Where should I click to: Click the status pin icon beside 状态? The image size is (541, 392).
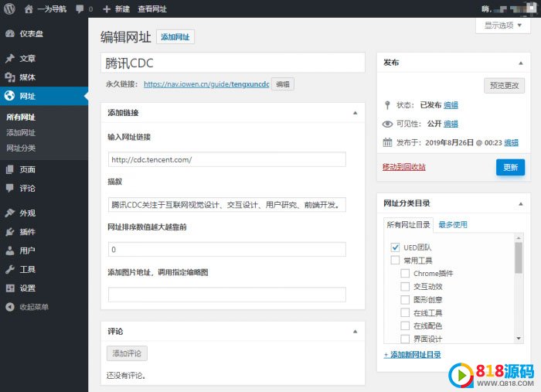387,105
